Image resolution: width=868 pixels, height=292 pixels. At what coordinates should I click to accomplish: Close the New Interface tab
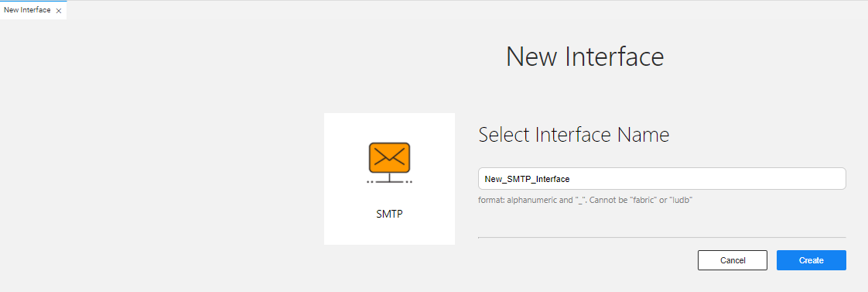(x=59, y=11)
